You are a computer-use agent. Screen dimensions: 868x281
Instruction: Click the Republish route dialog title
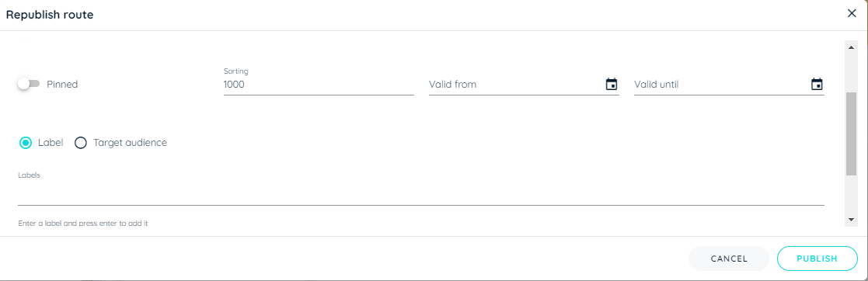[50, 15]
